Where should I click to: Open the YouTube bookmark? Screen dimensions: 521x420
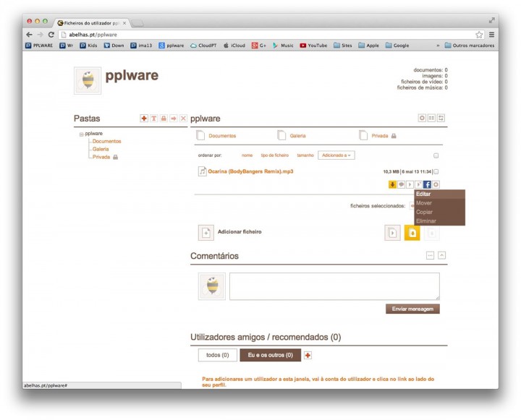(x=313, y=46)
